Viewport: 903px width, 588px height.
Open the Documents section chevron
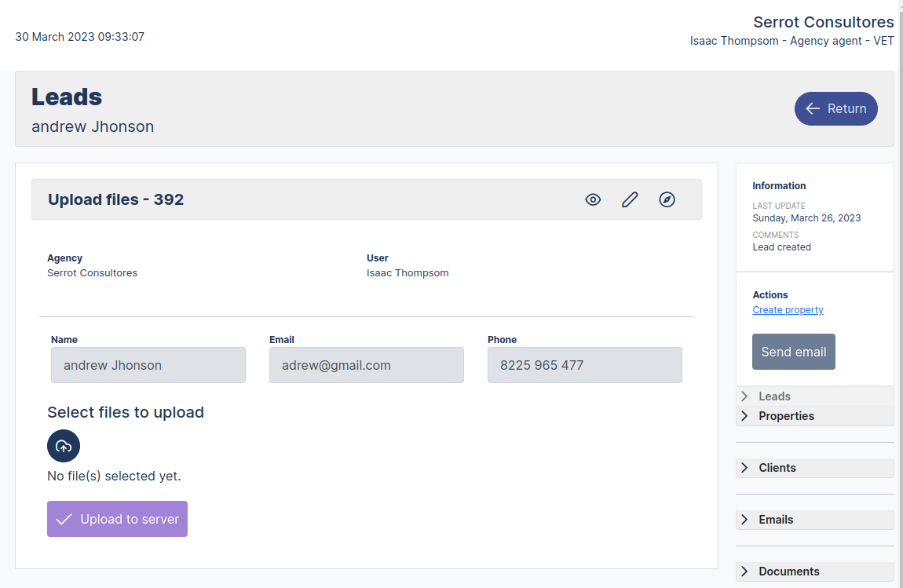coord(744,571)
